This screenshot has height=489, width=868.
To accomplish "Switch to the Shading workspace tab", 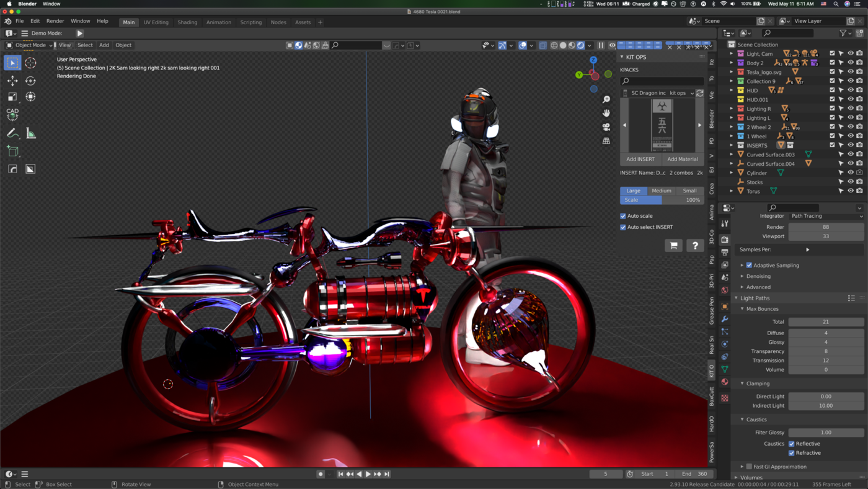I will 187,22.
